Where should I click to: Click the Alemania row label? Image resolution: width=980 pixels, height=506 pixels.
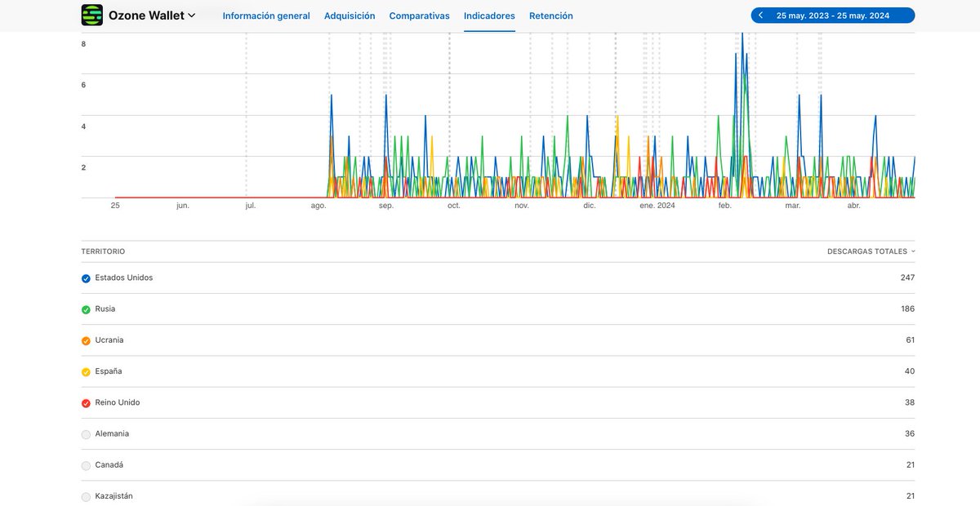pyautogui.click(x=112, y=433)
